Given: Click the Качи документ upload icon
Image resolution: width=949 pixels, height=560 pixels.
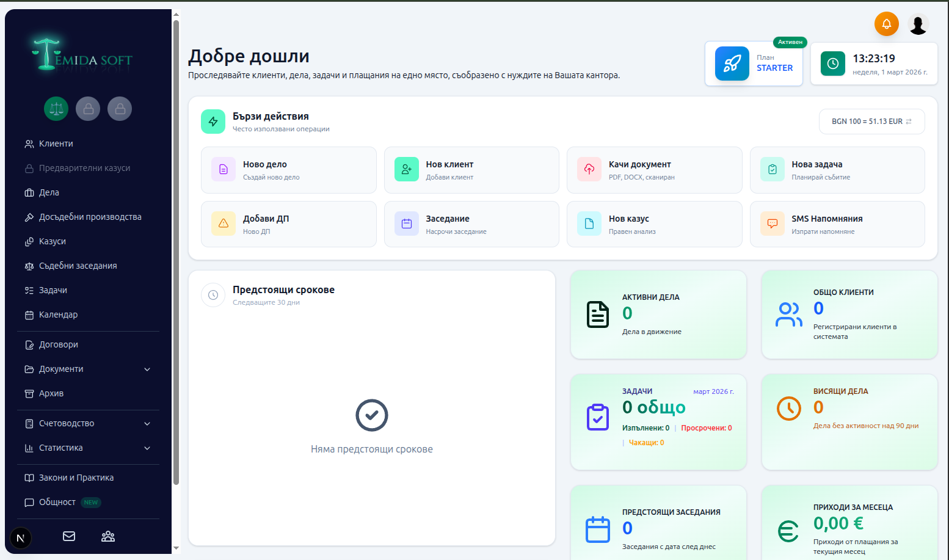Looking at the screenshot, I should pyautogui.click(x=589, y=169).
